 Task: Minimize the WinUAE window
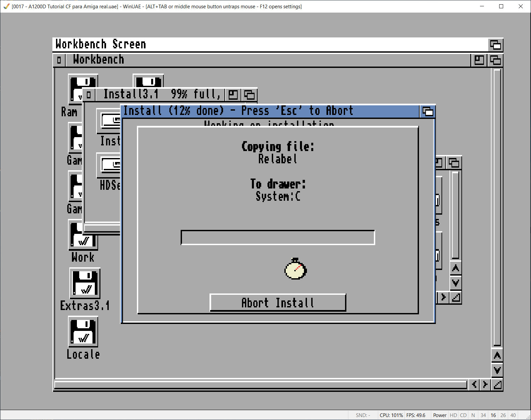tap(482, 6)
